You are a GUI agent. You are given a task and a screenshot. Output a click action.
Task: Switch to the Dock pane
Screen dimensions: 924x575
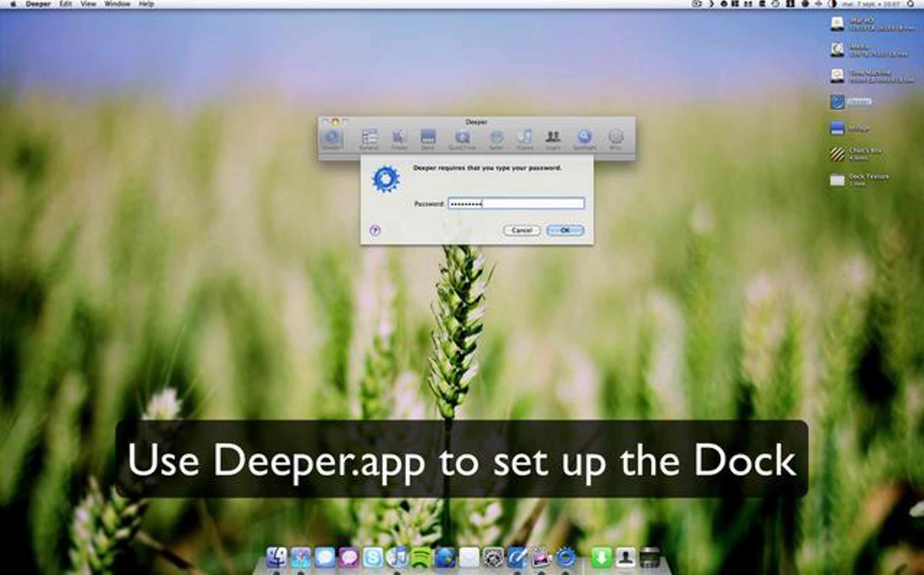[x=428, y=139]
